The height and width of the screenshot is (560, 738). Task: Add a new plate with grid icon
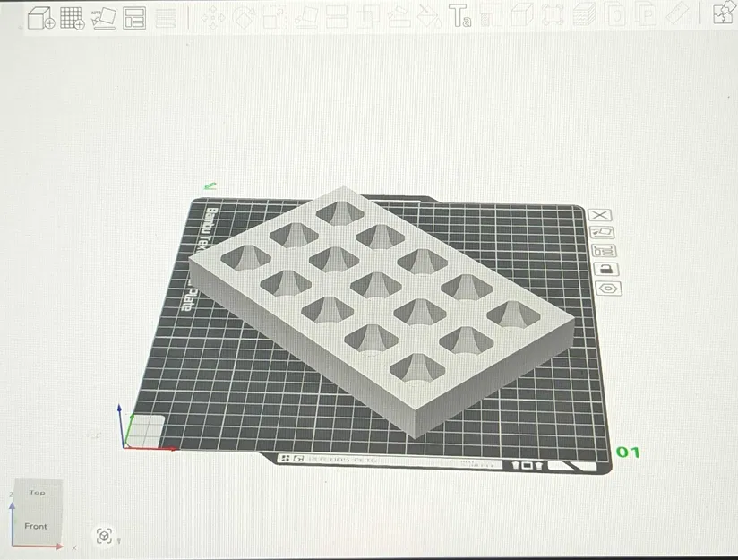(x=73, y=18)
